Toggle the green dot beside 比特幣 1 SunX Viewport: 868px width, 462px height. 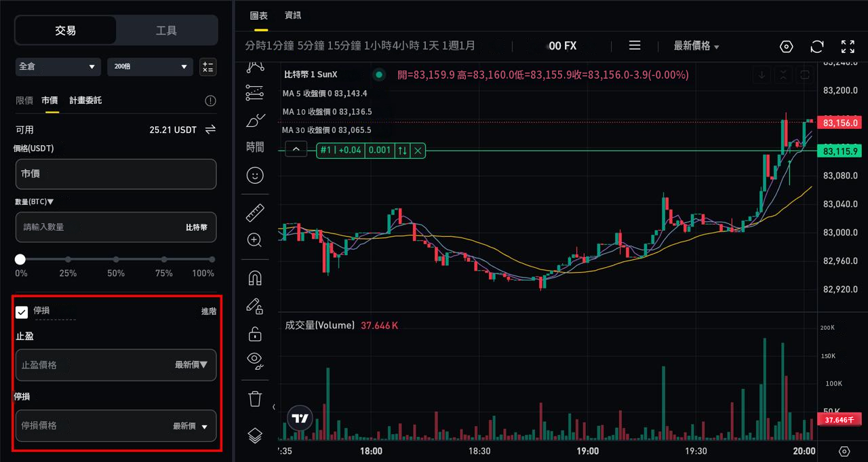379,75
